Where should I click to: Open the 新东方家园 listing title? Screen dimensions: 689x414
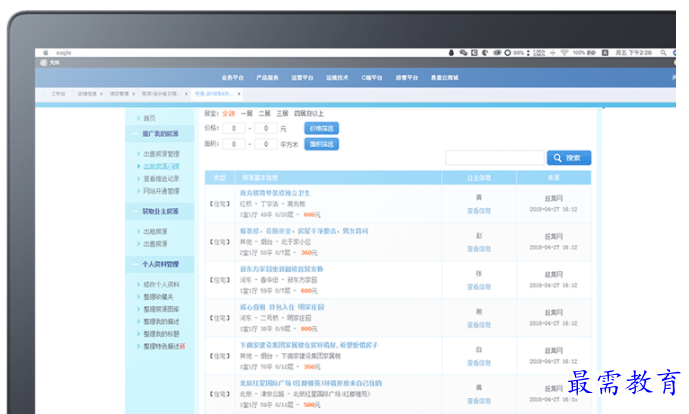[282, 269]
